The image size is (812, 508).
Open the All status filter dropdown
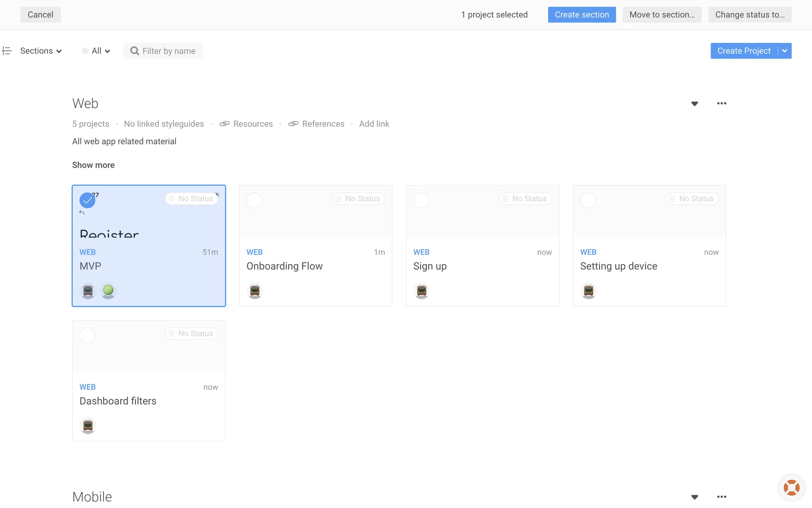coord(96,51)
